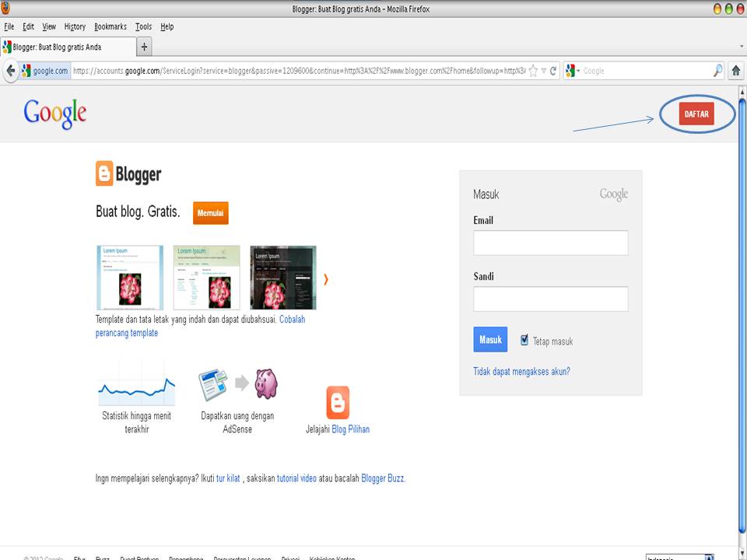Open the Edit menu
The width and height of the screenshot is (747, 560).
pos(28,26)
